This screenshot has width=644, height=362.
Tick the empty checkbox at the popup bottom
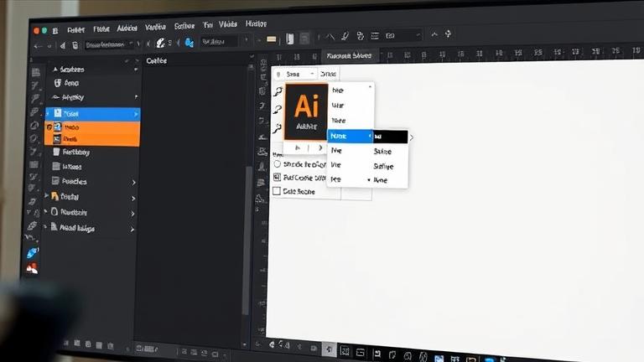(277, 191)
